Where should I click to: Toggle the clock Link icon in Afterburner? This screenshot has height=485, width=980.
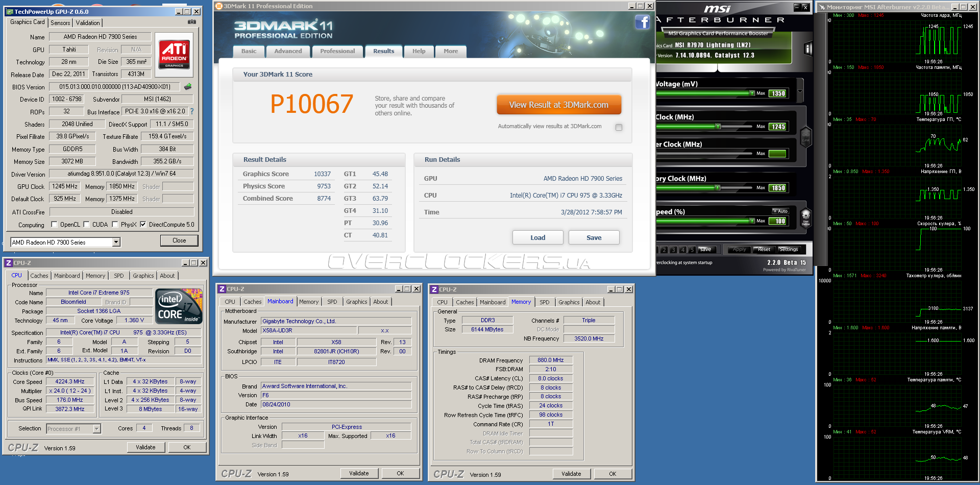tap(806, 137)
